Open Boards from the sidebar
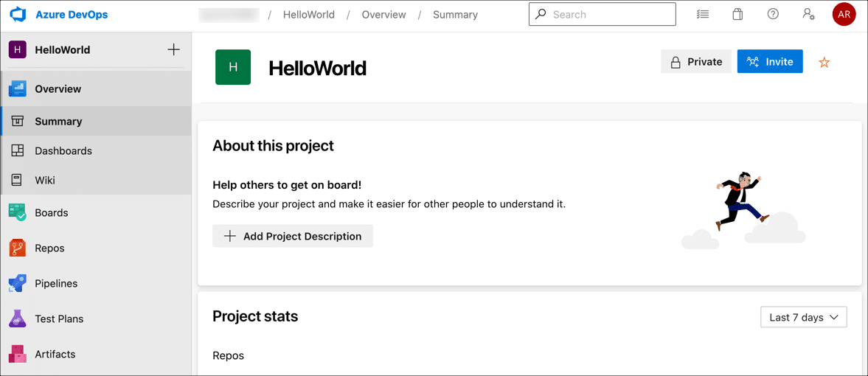Screen dimensions: 868x376 point(51,213)
